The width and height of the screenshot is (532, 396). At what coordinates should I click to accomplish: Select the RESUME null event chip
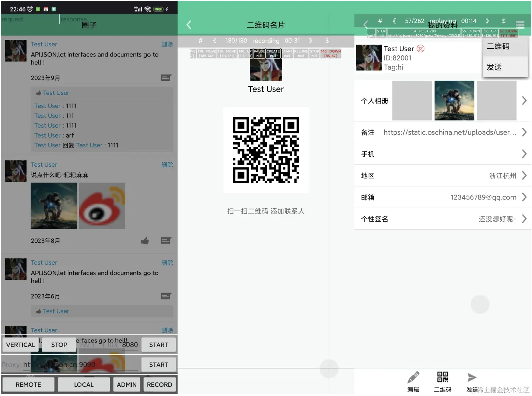click(x=301, y=53)
